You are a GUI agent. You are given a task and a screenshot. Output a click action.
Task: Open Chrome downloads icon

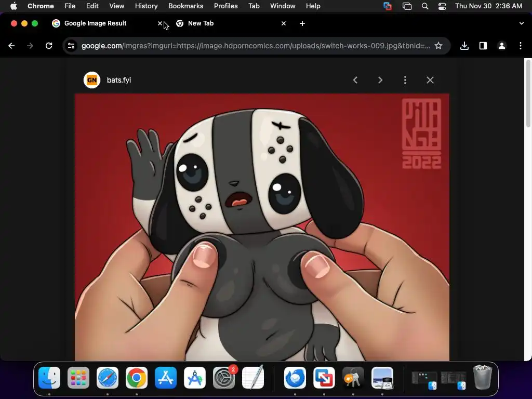[x=464, y=46]
